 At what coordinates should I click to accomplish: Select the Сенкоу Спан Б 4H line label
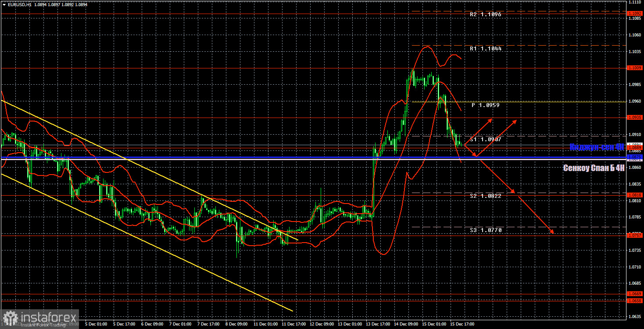click(x=594, y=168)
